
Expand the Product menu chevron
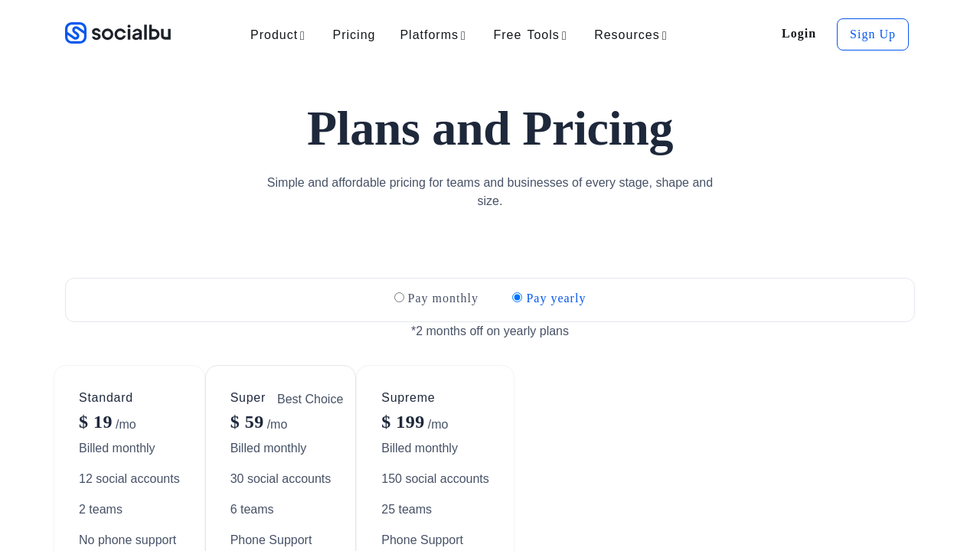click(x=302, y=36)
